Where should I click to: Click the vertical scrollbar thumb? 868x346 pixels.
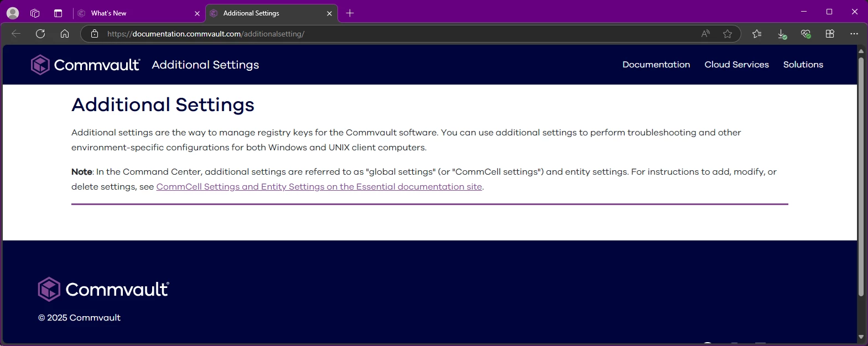click(861, 176)
